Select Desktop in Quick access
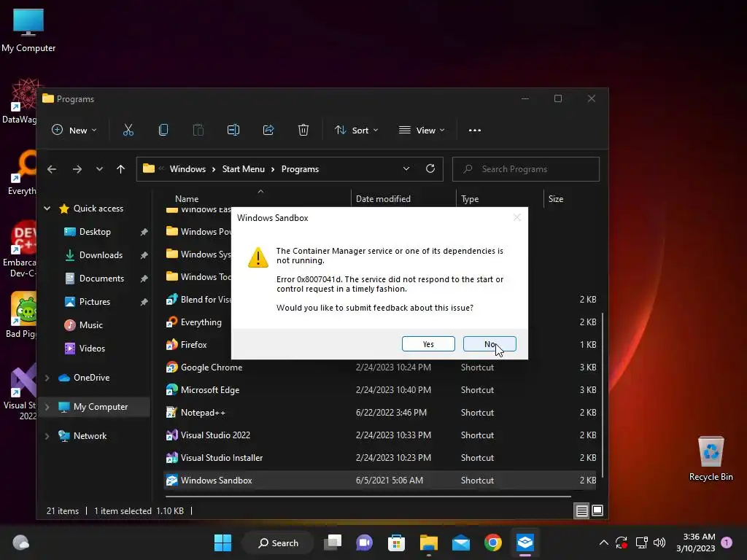The height and width of the screenshot is (560, 747). [x=95, y=232]
